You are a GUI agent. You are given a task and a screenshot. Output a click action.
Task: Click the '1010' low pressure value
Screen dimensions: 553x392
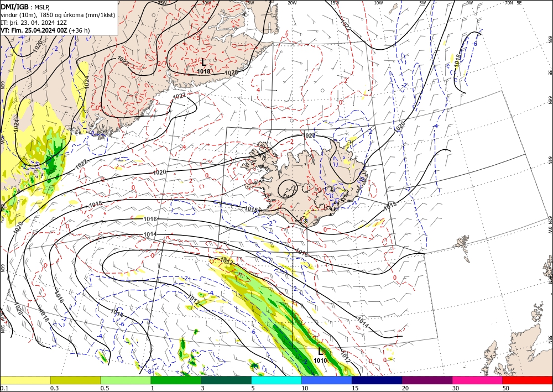[320, 360]
